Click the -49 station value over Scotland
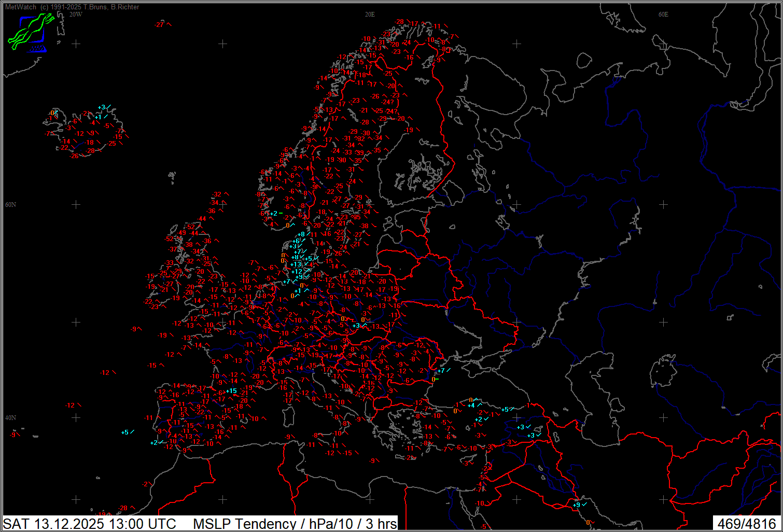This screenshot has height=532, width=783. click(x=182, y=233)
